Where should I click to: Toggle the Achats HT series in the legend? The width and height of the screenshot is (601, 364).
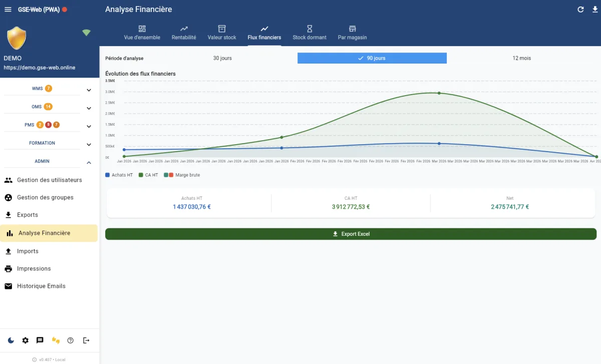tap(119, 175)
